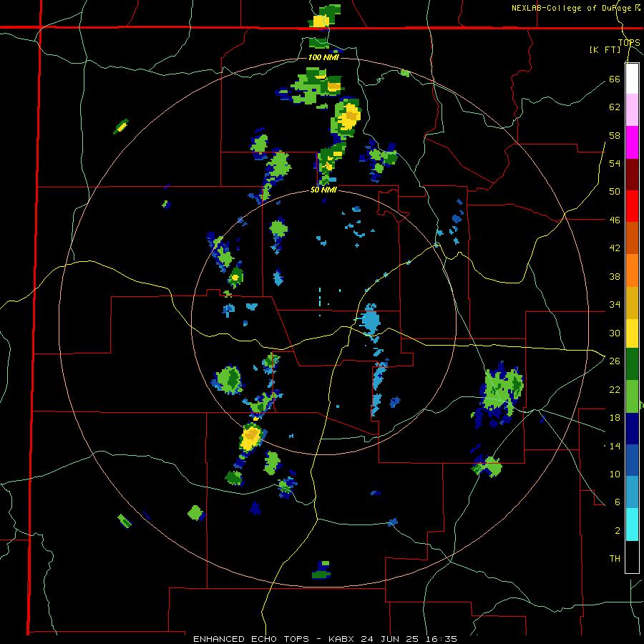The width and height of the screenshot is (644, 644).
Task: Click the 30 value on the scale
Action: pos(615,333)
